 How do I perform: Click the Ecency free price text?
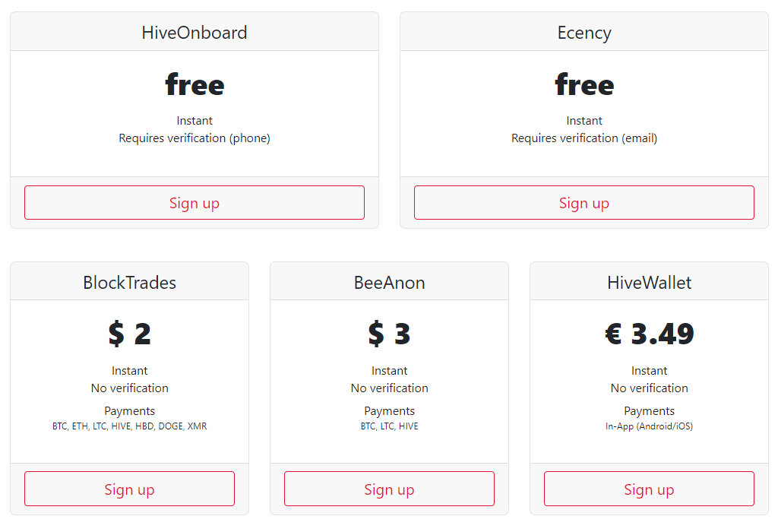[584, 84]
